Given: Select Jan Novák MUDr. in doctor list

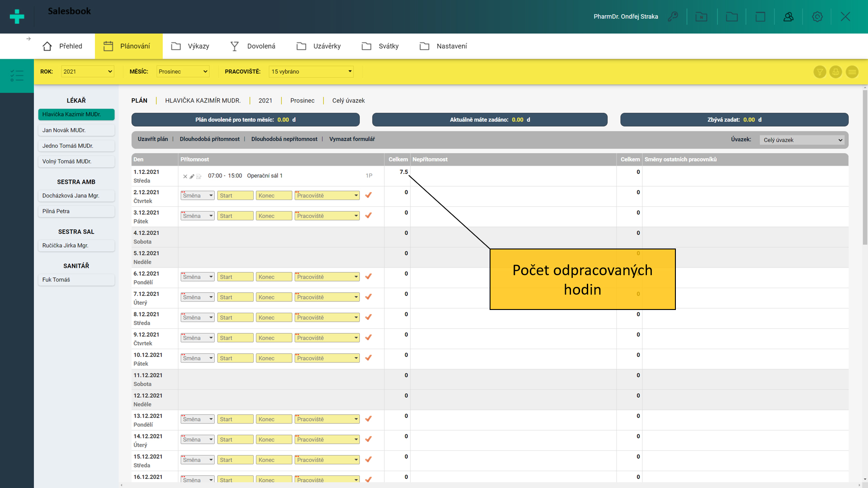Looking at the screenshot, I should pyautogui.click(x=76, y=130).
